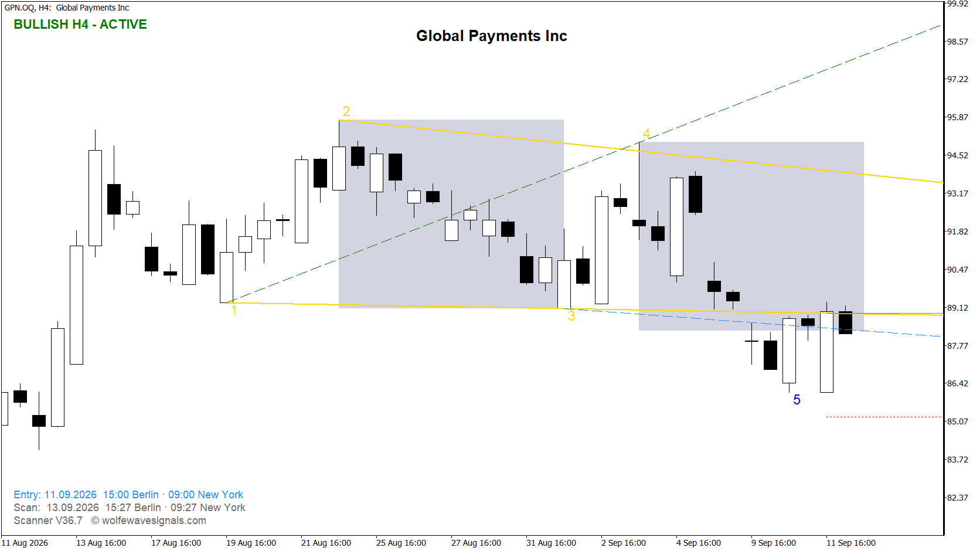The width and height of the screenshot is (980, 551).
Task: Click the '4 Sep 16:00' time axis label
Action: pyautogui.click(x=699, y=543)
